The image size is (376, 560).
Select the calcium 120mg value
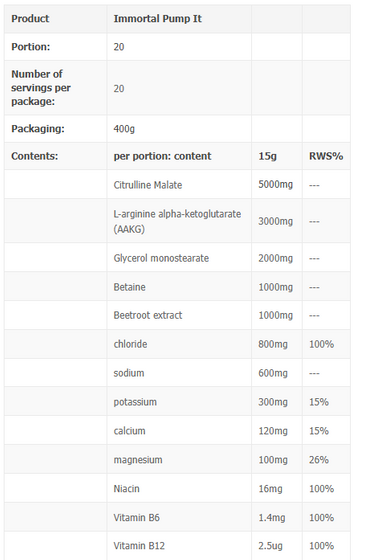pyautogui.click(x=273, y=431)
